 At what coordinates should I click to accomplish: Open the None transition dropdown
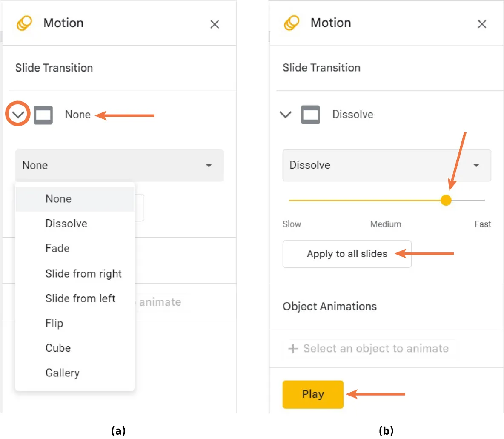(x=119, y=165)
